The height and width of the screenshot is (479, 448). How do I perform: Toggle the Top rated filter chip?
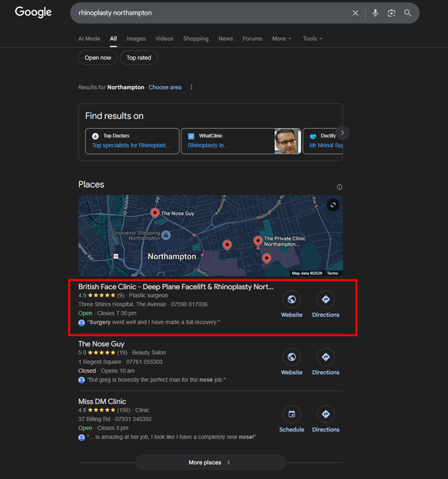(139, 58)
